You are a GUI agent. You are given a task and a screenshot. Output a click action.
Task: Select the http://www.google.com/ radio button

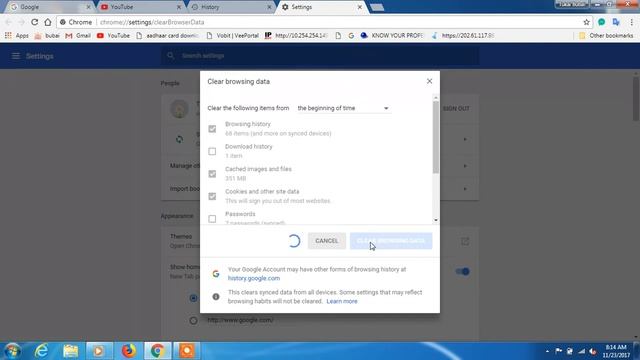click(x=193, y=320)
